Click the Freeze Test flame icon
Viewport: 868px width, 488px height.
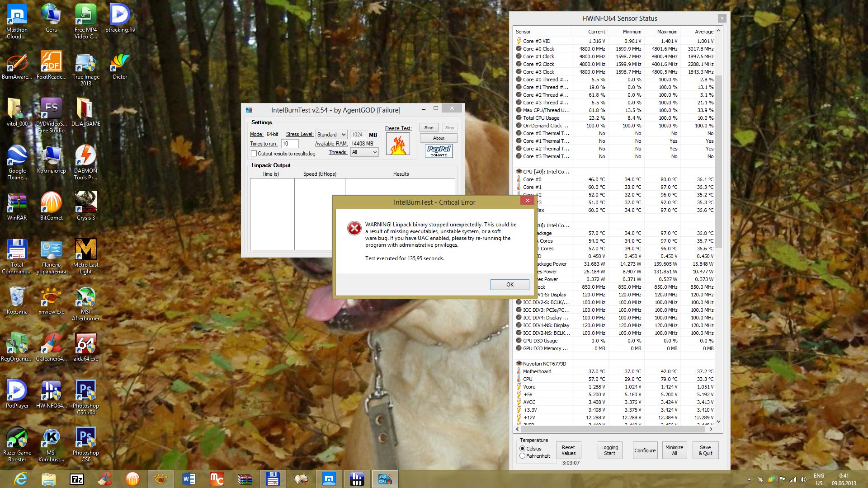pos(398,144)
